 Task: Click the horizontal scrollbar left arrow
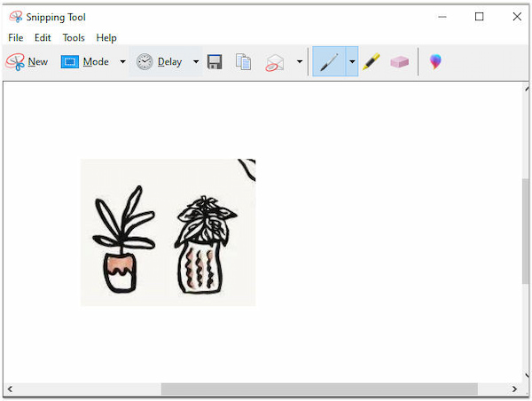[10, 389]
